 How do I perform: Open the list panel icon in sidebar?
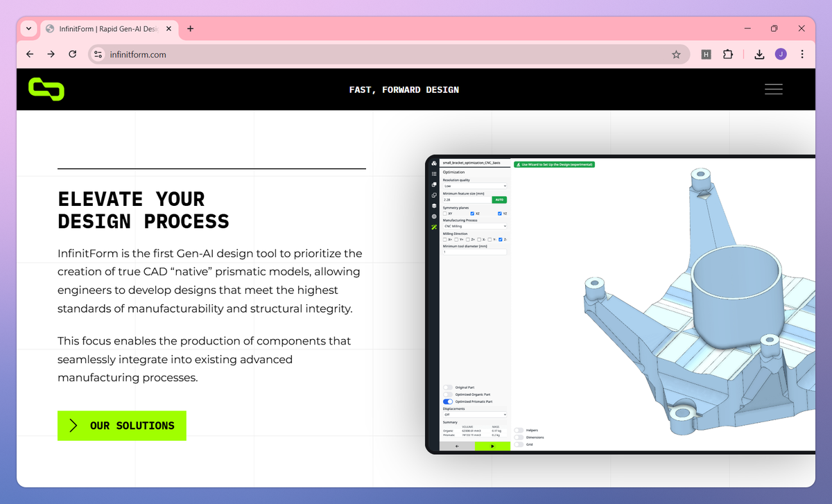point(434,174)
